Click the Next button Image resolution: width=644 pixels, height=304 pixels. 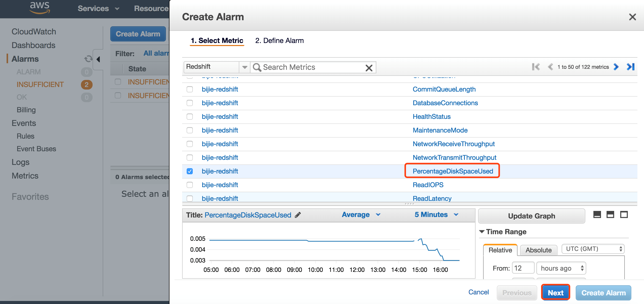(555, 293)
